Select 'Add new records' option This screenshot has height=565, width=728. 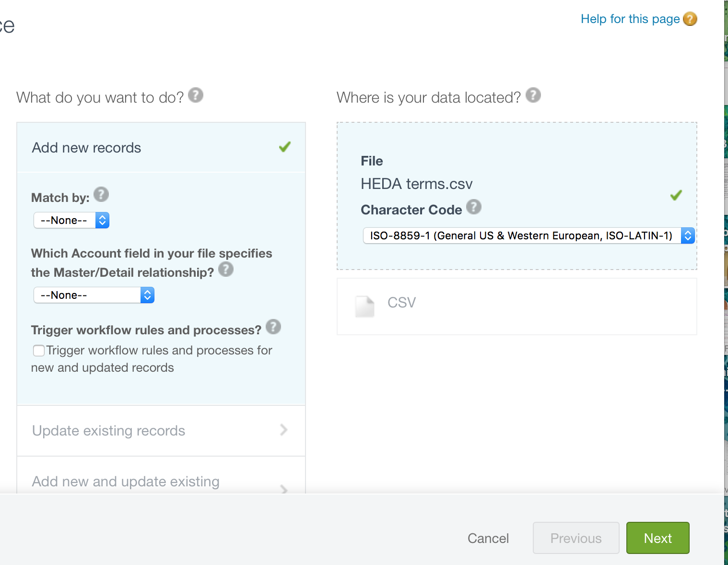coord(161,148)
